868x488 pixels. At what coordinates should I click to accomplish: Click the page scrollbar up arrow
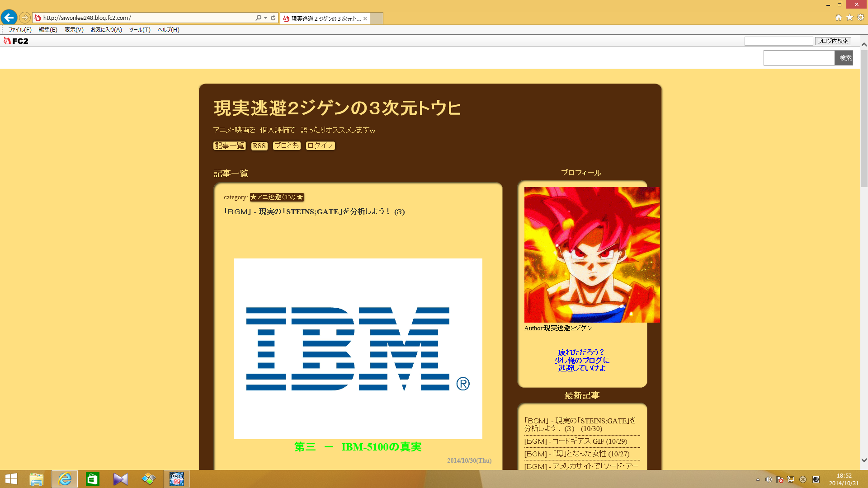click(864, 44)
